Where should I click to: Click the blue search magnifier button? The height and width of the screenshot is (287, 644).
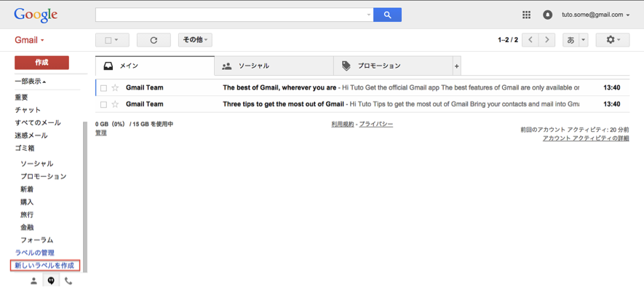pos(387,15)
